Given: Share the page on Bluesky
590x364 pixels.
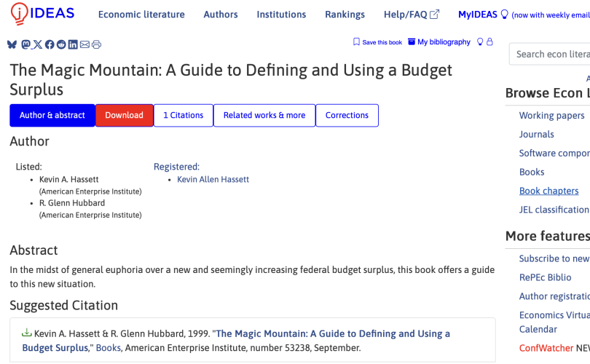Looking at the screenshot, I should [12, 44].
